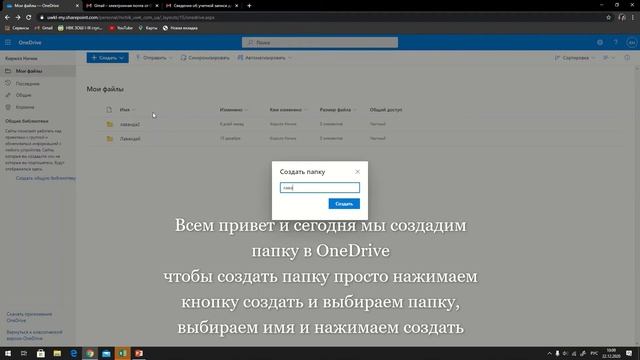Open the Карты bookmark
This screenshot has width=640, height=360.
point(148,28)
